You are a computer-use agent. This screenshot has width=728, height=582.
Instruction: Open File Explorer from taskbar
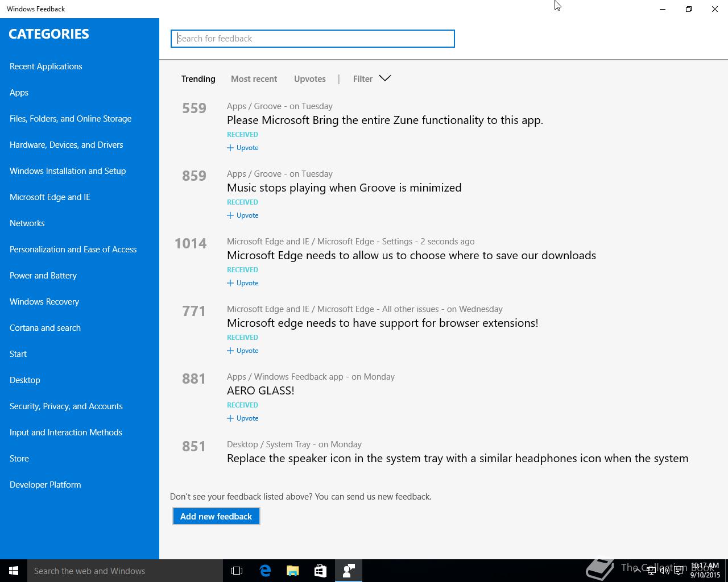[293, 571]
